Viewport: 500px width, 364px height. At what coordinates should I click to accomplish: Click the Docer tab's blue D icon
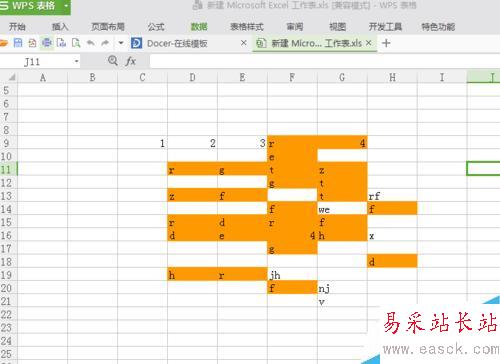tap(136, 43)
